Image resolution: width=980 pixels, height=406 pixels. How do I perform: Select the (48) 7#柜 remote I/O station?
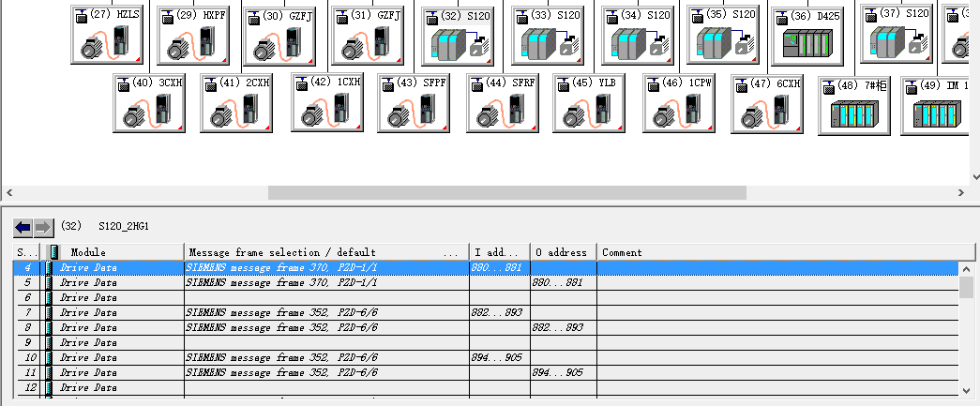pyautogui.click(x=854, y=106)
